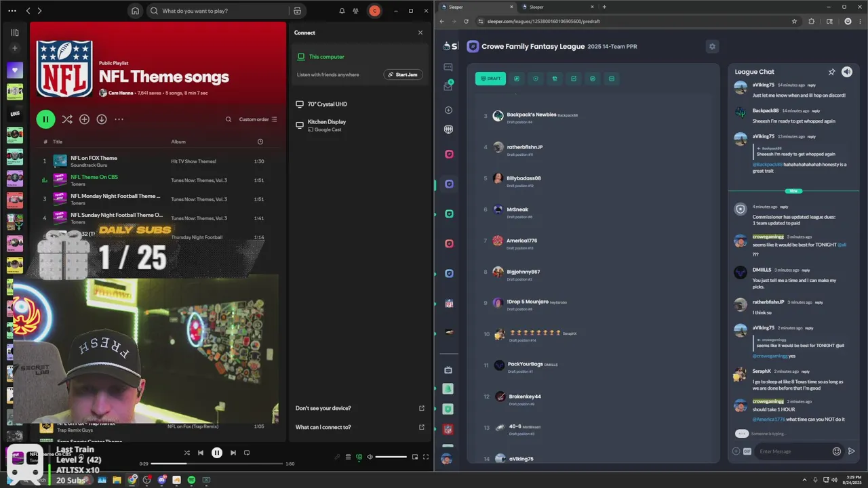Open a new Chrome tab

click(x=604, y=7)
